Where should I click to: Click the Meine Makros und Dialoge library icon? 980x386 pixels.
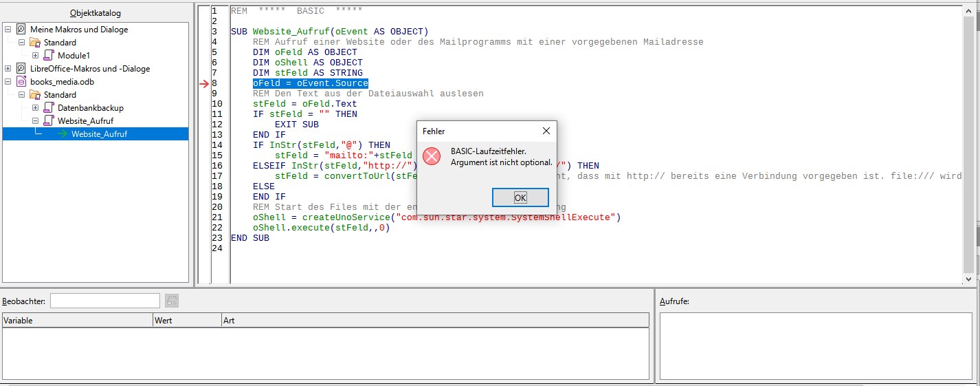coord(21,30)
